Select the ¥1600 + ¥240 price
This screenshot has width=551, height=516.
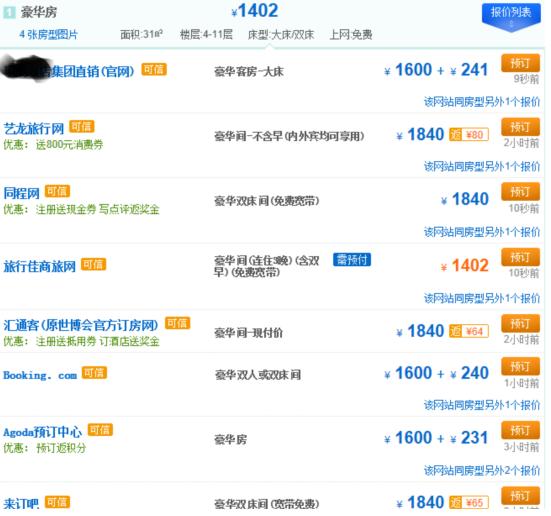click(436, 373)
